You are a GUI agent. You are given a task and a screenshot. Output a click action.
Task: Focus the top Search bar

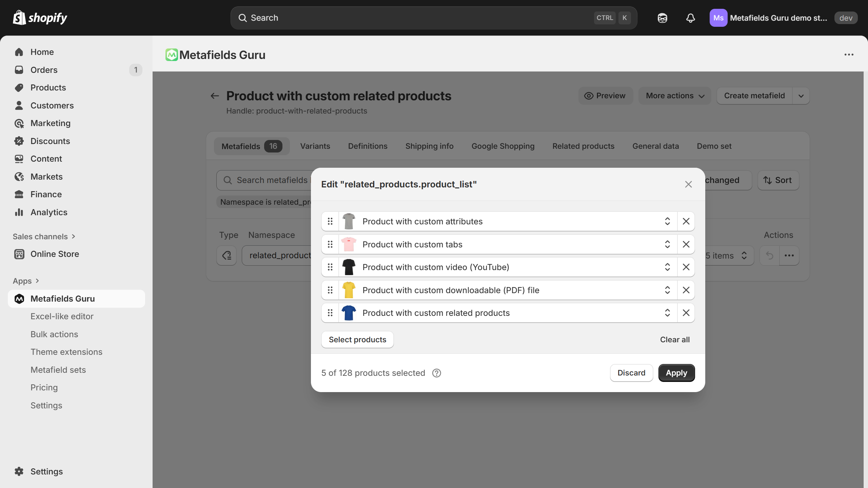coord(433,18)
